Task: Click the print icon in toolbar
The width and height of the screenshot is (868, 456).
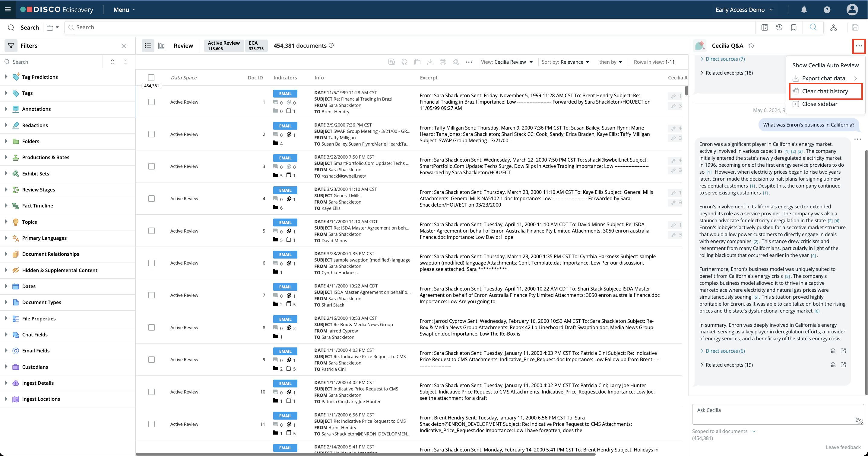Action: (x=443, y=62)
